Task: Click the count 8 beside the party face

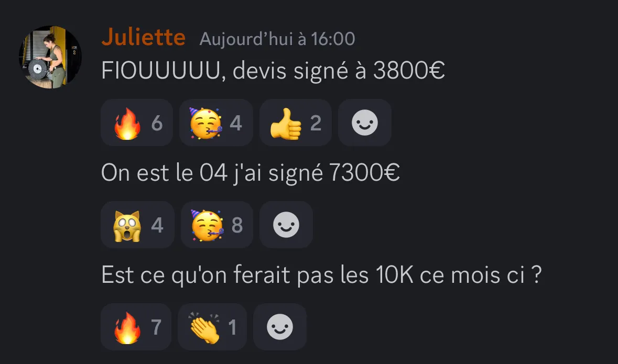Action: (x=237, y=225)
